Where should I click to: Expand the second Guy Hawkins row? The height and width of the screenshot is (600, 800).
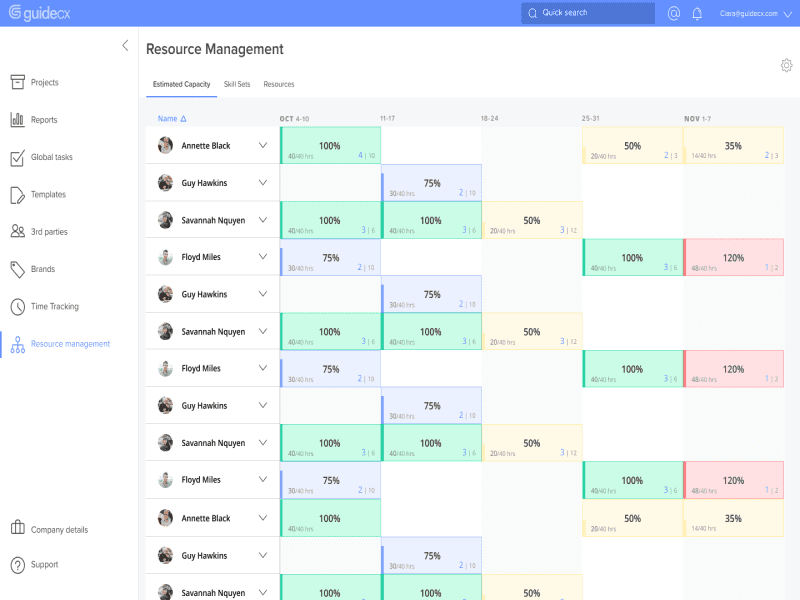tap(263, 294)
